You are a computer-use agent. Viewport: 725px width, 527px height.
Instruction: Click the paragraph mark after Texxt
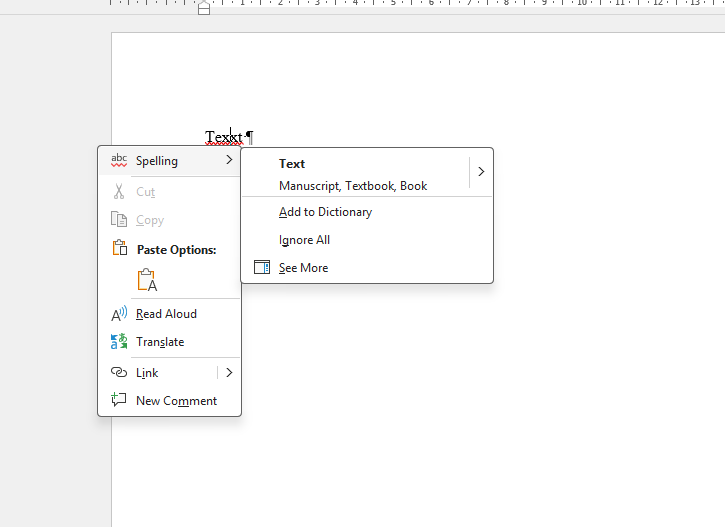pyautogui.click(x=250, y=137)
